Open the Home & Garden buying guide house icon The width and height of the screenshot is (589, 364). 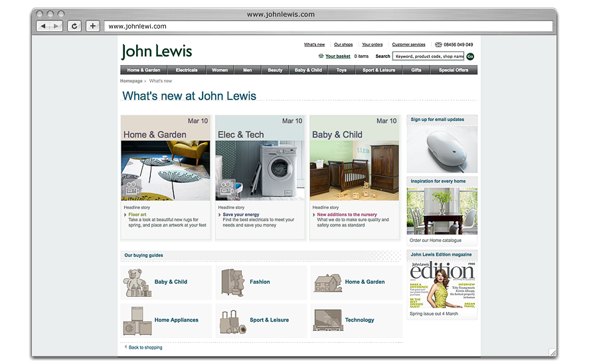(327, 283)
